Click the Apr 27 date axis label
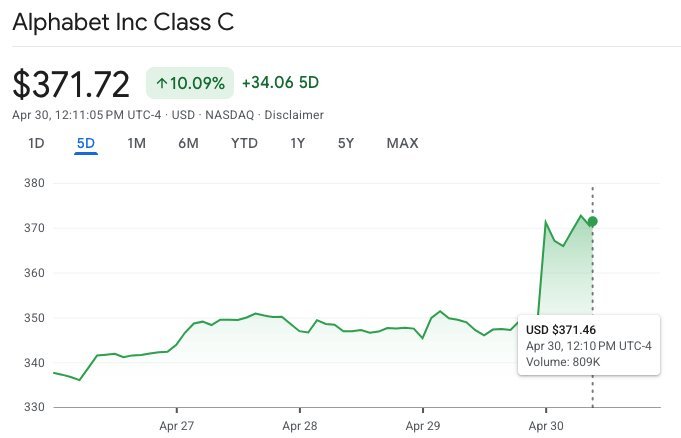This screenshot has height=438, width=681. click(176, 424)
